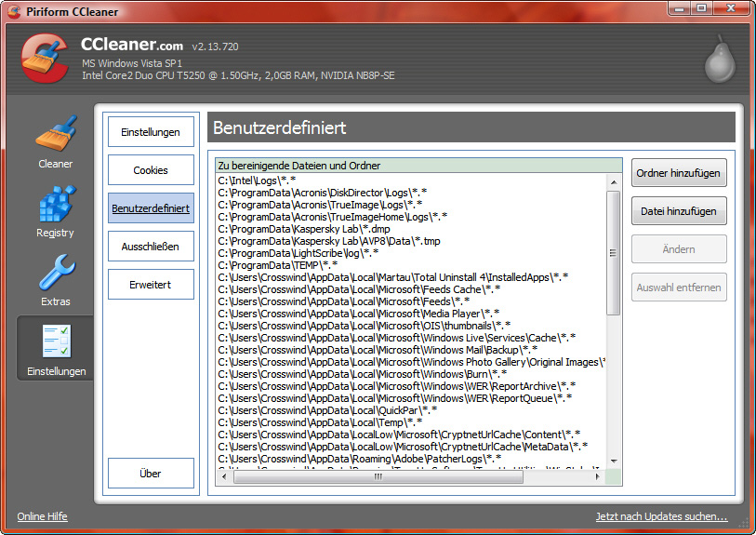Select the Einstellungen checklist icon
The image size is (756, 535).
(55, 341)
